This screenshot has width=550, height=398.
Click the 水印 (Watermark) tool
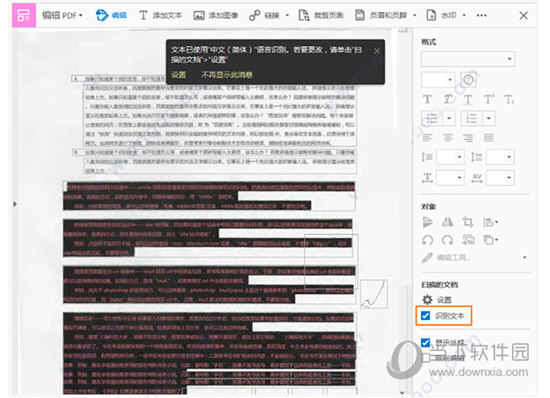442,15
